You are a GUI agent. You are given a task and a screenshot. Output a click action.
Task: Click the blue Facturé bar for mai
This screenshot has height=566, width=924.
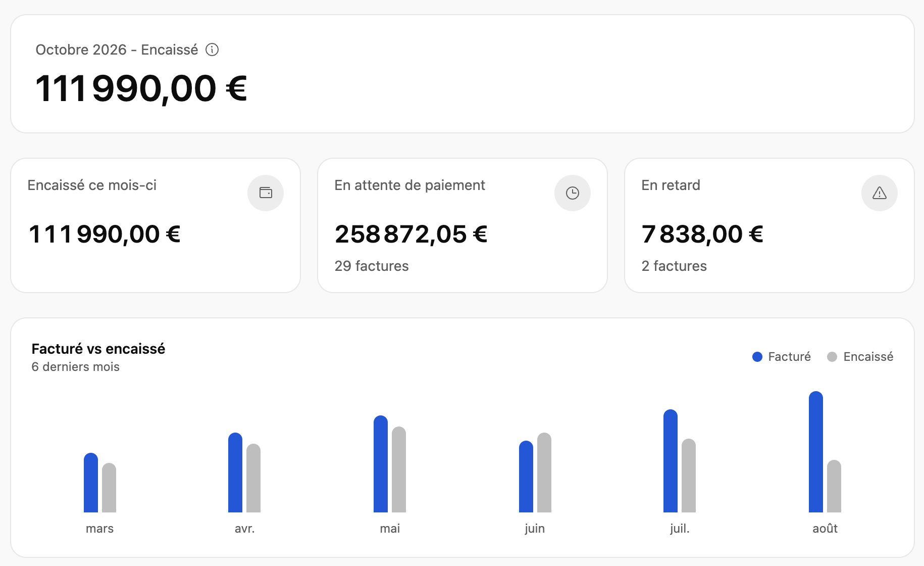(x=381, y=464)
